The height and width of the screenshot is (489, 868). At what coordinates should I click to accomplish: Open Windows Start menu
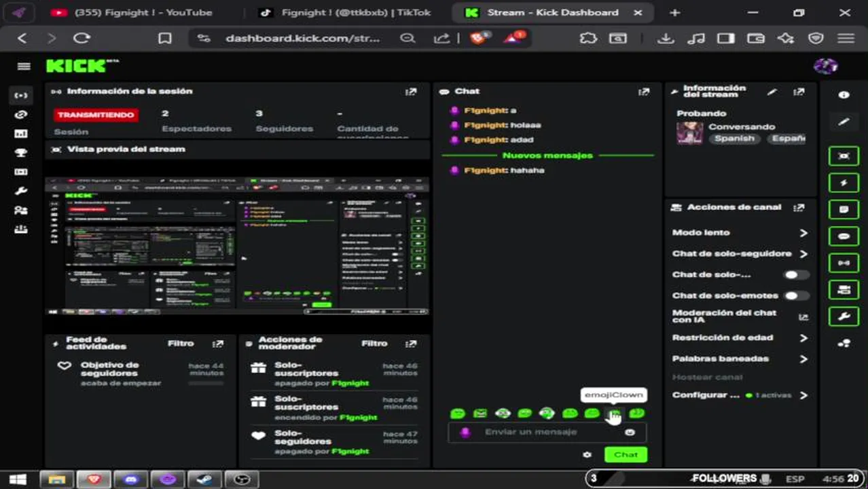click(x=18, y=479)
